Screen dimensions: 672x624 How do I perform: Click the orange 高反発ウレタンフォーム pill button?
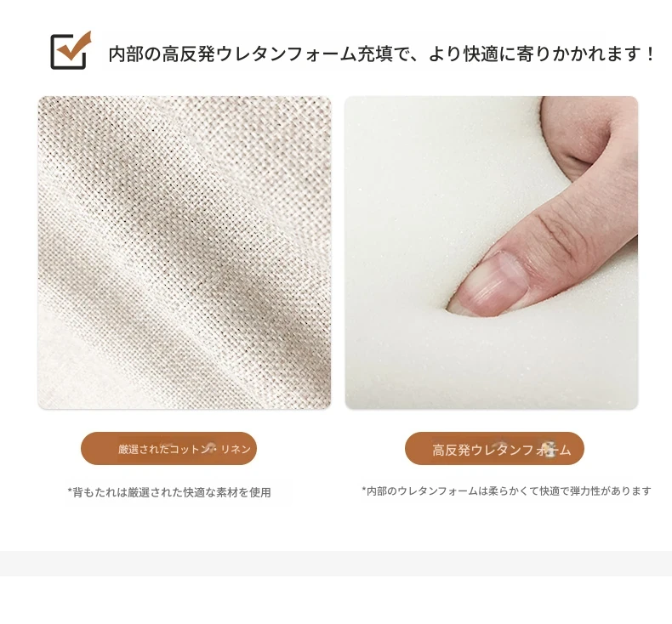tap(494, 449)
